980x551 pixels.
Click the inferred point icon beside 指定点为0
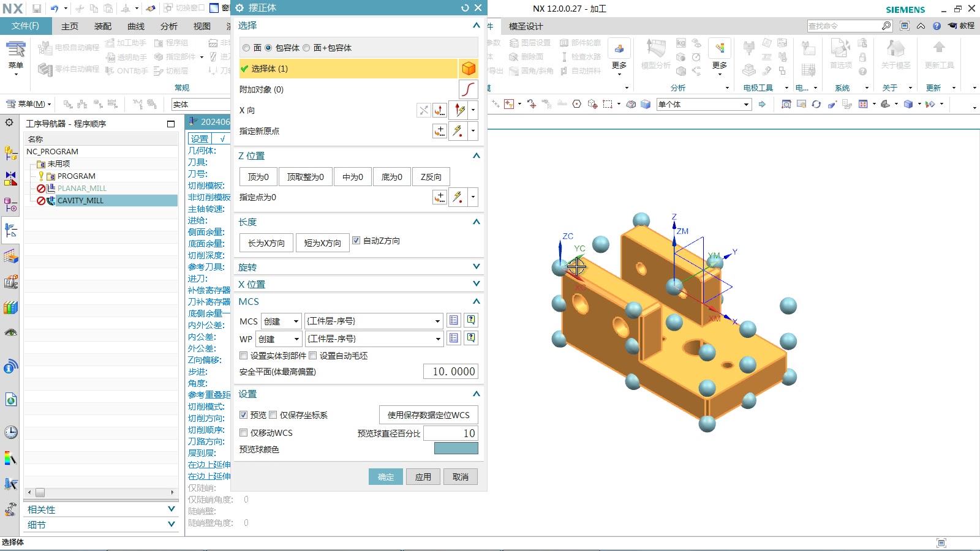(458, 197)
